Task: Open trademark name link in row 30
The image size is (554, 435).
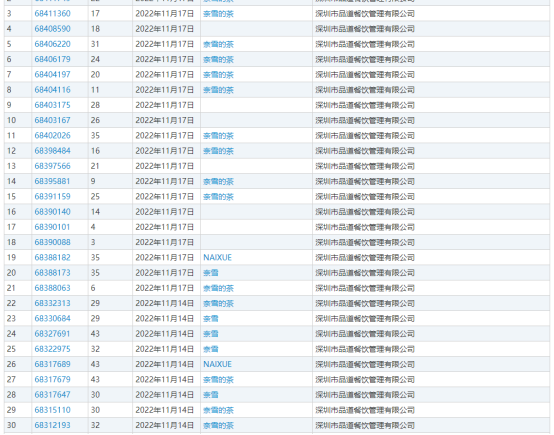Action: 218,425
